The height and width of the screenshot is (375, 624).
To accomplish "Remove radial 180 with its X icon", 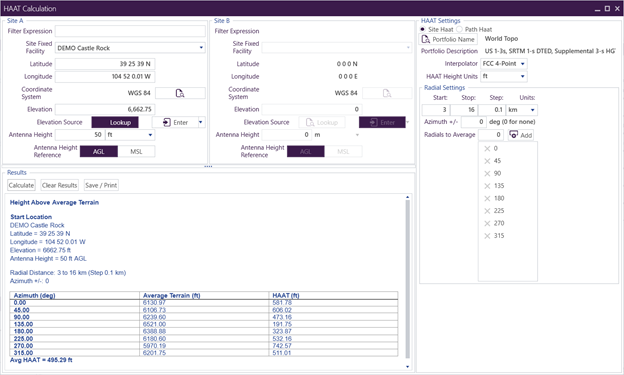I will point(487,198).
